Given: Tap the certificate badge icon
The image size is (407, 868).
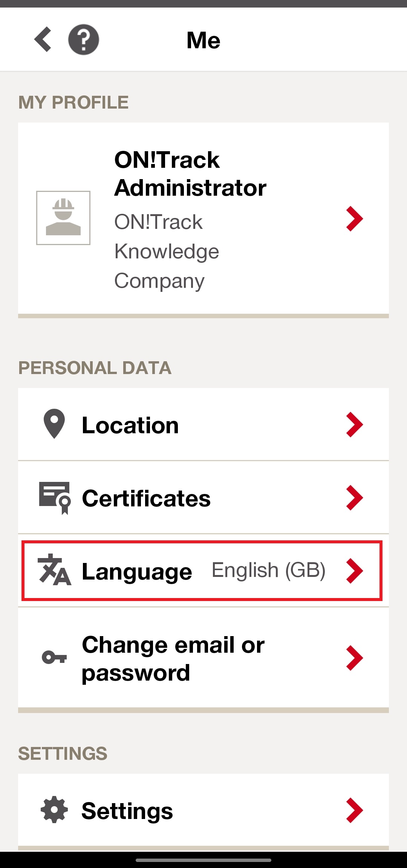Looking at the screenshot, I should 55,498.
